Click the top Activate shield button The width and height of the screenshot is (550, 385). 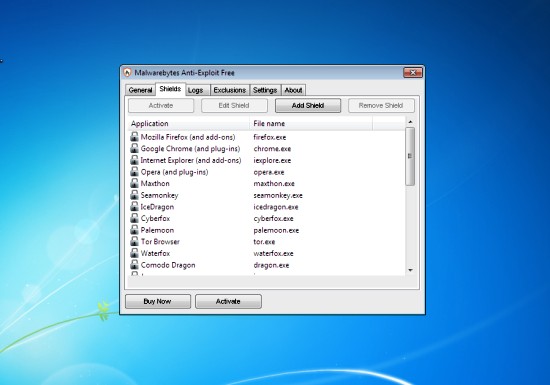pos(161,106)
